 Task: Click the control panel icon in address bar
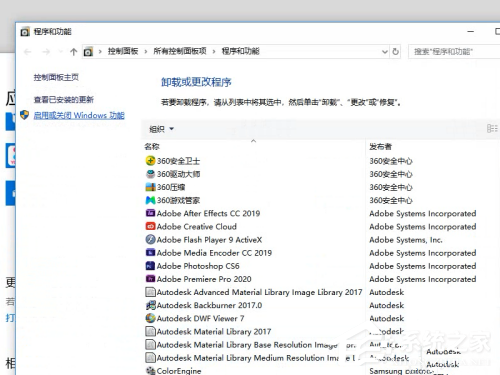88,52
